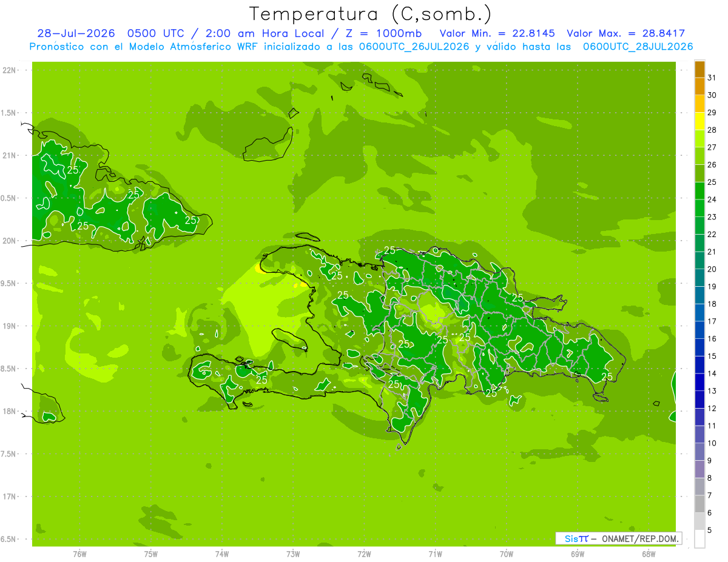Click "2:00 am Hora Local" text
This screenshot has width=728, height=562.
[x=265, y=33]
